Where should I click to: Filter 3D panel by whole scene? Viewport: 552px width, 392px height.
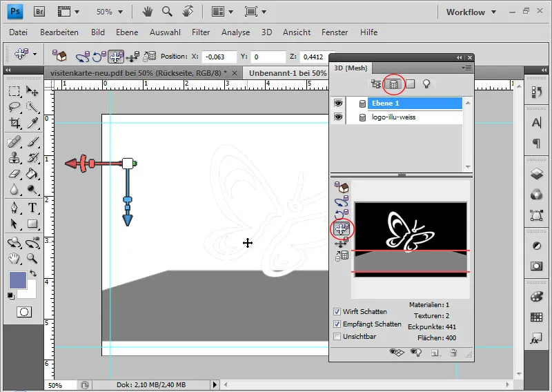376,84
